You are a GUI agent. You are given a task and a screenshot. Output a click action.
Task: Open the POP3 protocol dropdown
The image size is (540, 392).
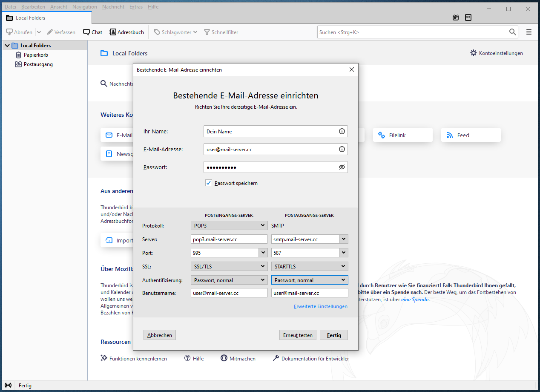pos(229,225)
